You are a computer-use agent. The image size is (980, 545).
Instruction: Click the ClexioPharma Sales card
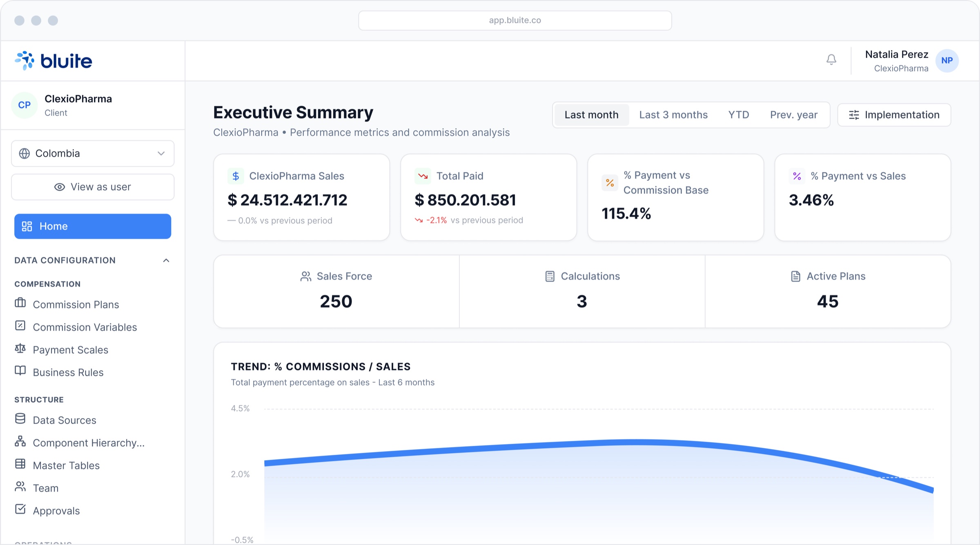[x=301, y=198]
